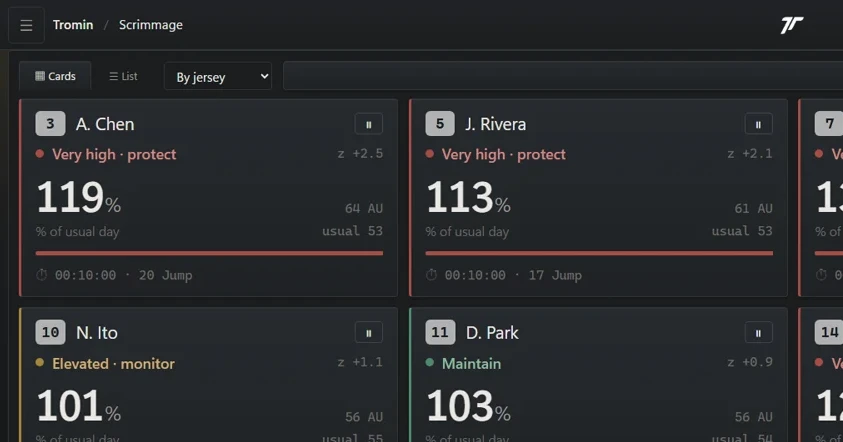Switch to the List view tab
This screenshot has width=843, height=442.
click(123, 76)
